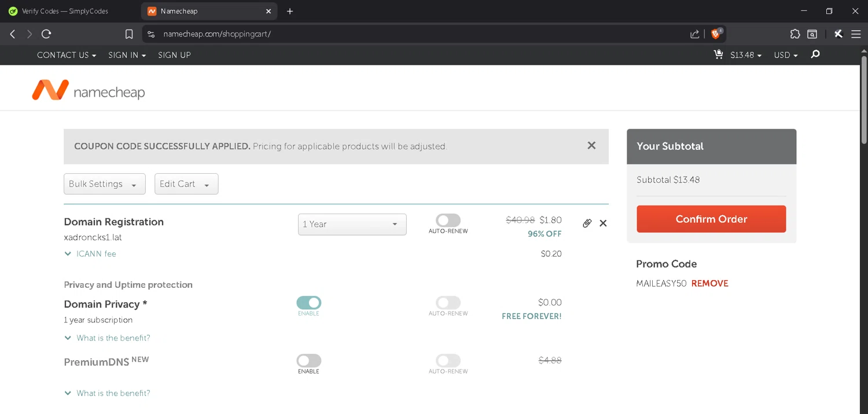Viewport: 868px width, 414px height.
Task: Go back to the previous page
Action: tap(13, 34)
